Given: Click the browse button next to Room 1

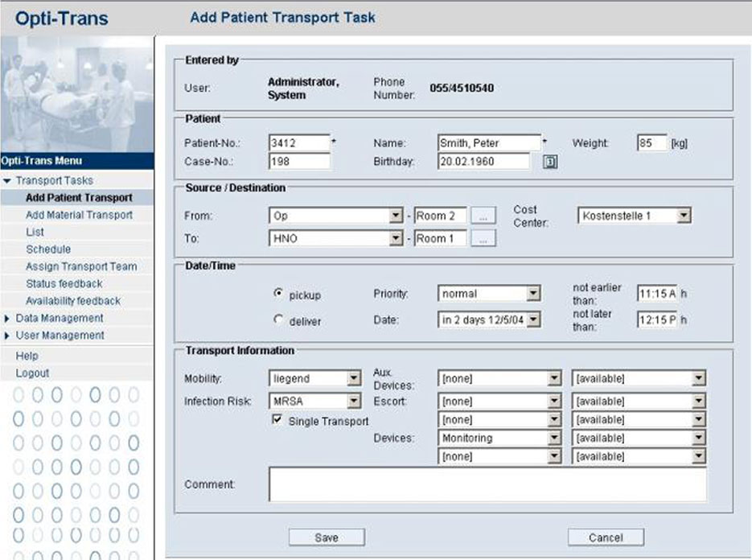Looking at the screenshot, I should 483,238.
